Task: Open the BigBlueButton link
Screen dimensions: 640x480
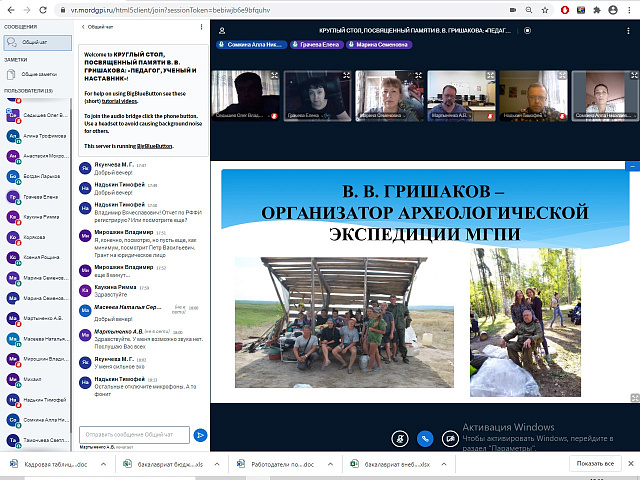Action: tap(154, 146)
